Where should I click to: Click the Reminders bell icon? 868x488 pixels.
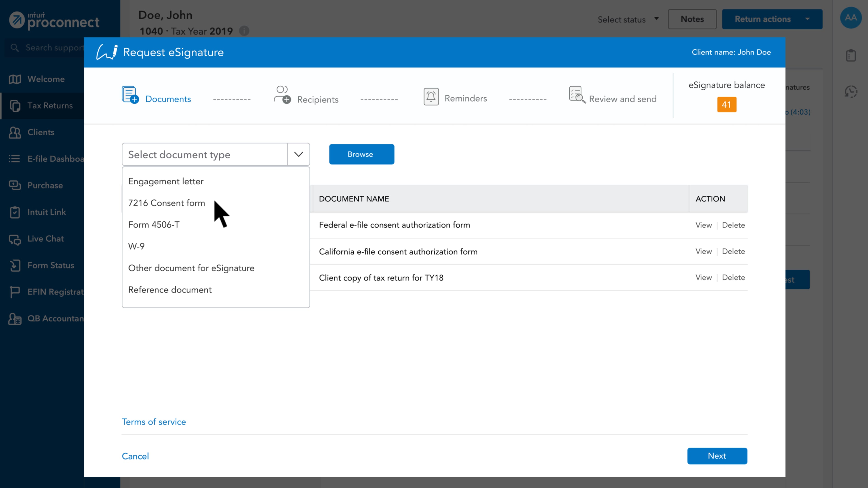[x=431, y=97]
